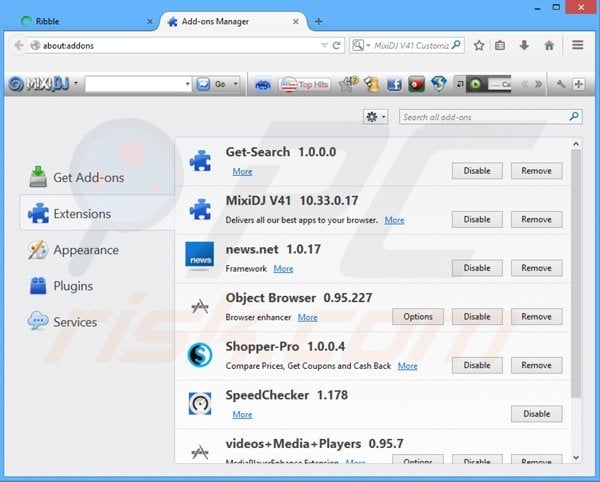Remove the MixiDJ V41 extension
Viewport: 600px width, 482px height.
(x=536, y=219)
